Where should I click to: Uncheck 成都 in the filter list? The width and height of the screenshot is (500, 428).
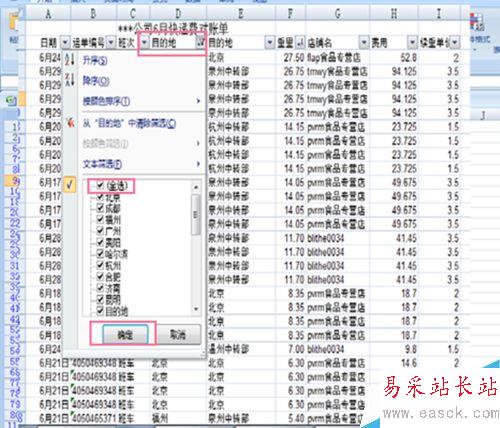100,208
